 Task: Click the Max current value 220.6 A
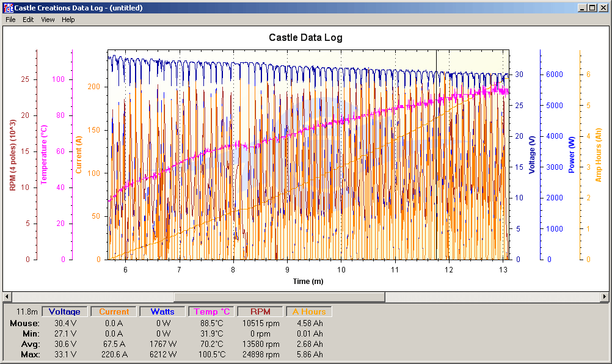click(x=114, y=355)
